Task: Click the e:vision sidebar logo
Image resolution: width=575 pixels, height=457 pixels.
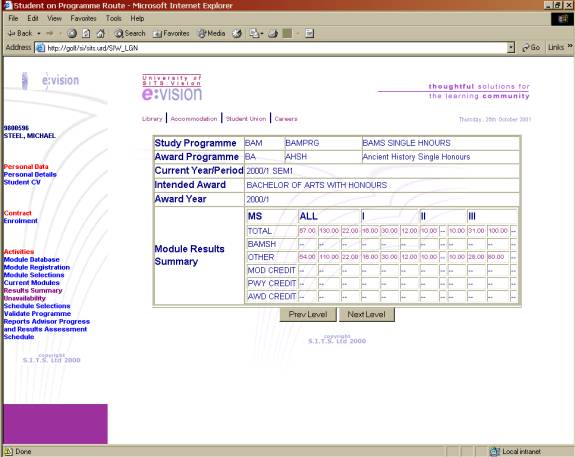Action: coord(51,80)
